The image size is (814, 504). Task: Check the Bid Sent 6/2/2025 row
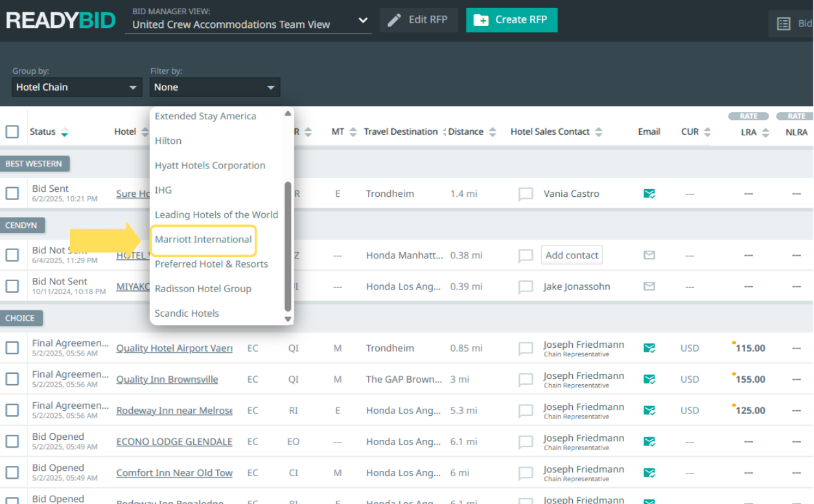click(x=12, y=194)
